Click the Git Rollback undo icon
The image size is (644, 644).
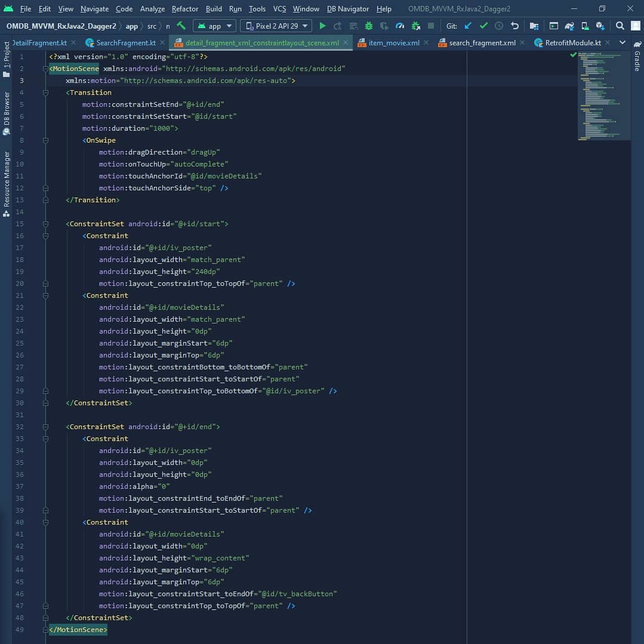[514, 26]
